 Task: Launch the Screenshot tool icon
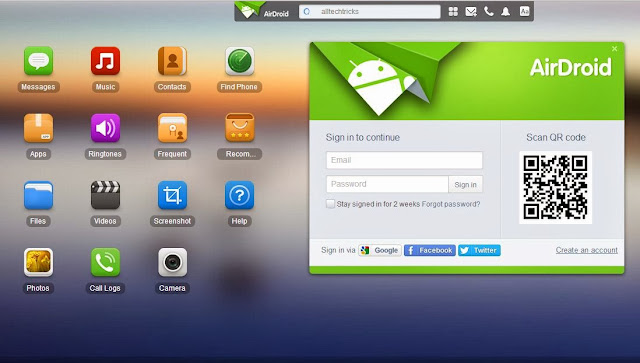click(x=172, y=195)
